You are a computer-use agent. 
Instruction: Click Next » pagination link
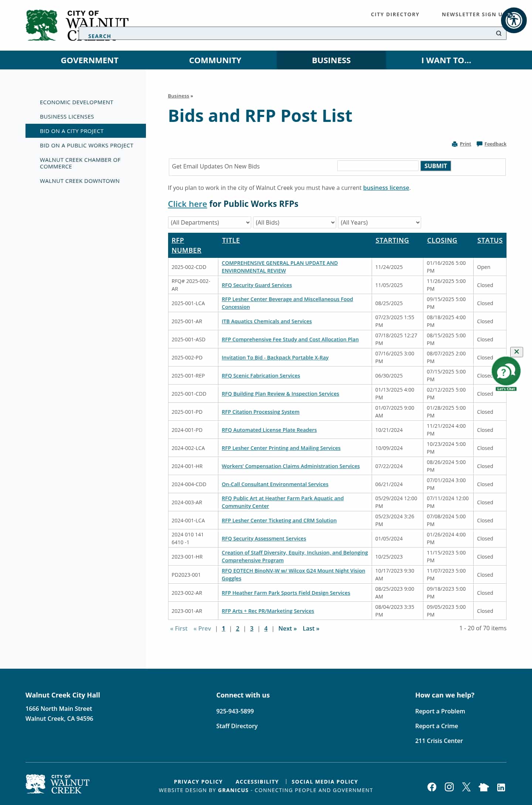287,628
